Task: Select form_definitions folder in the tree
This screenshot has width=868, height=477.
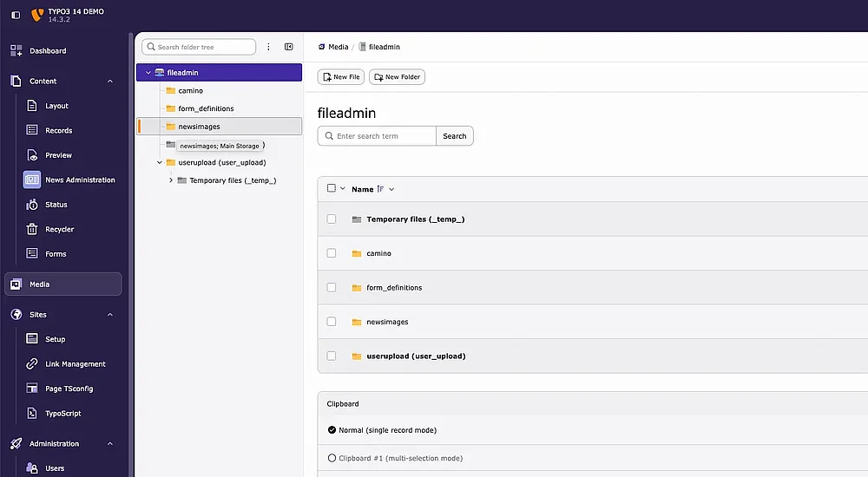Action: (206, 108)
